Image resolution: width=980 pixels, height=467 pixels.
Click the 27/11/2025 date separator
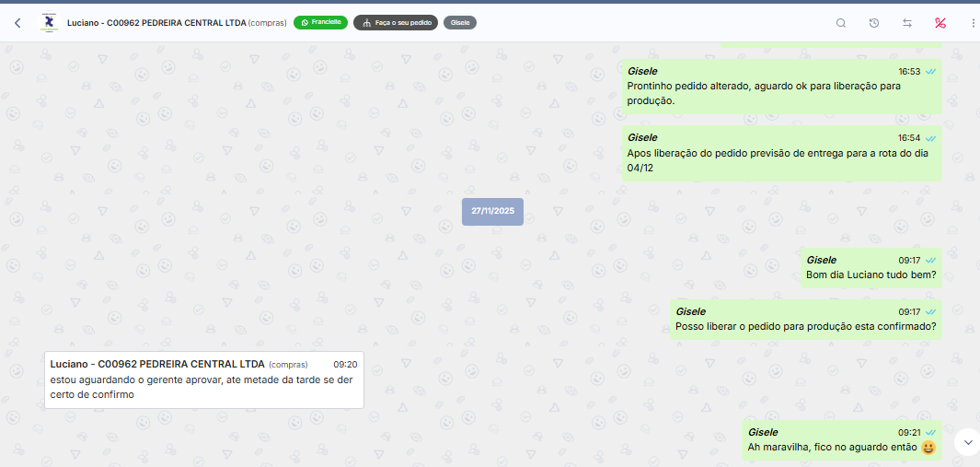[x=492, y=211]
